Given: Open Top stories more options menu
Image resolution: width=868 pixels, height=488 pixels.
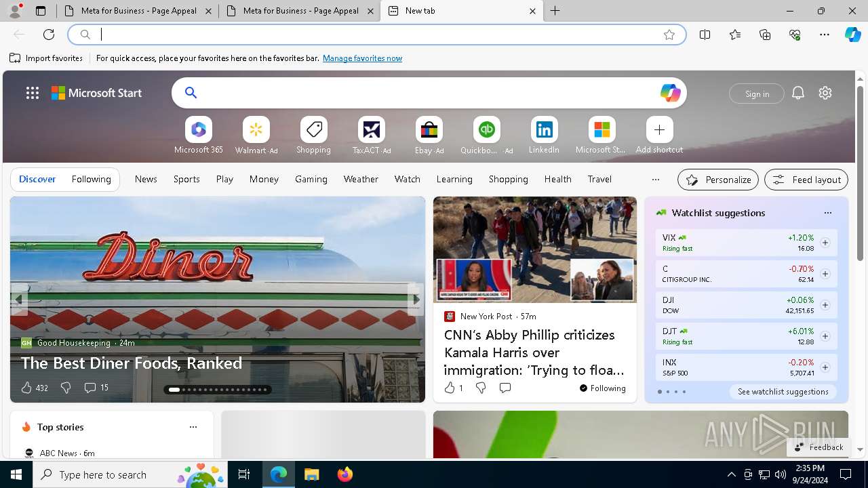Looking at the screenshot, I should (x=193, y=427).
